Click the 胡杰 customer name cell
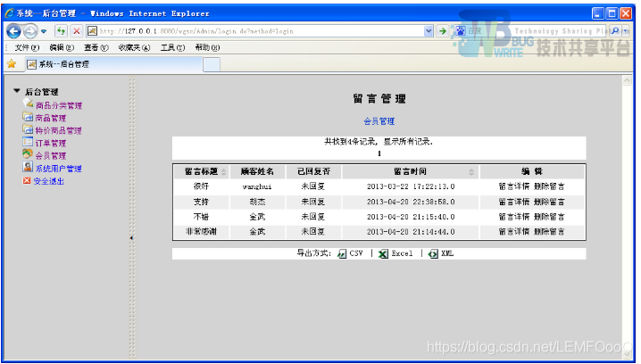The height and width of the screenshot is (364, 641). click(257, 202)
